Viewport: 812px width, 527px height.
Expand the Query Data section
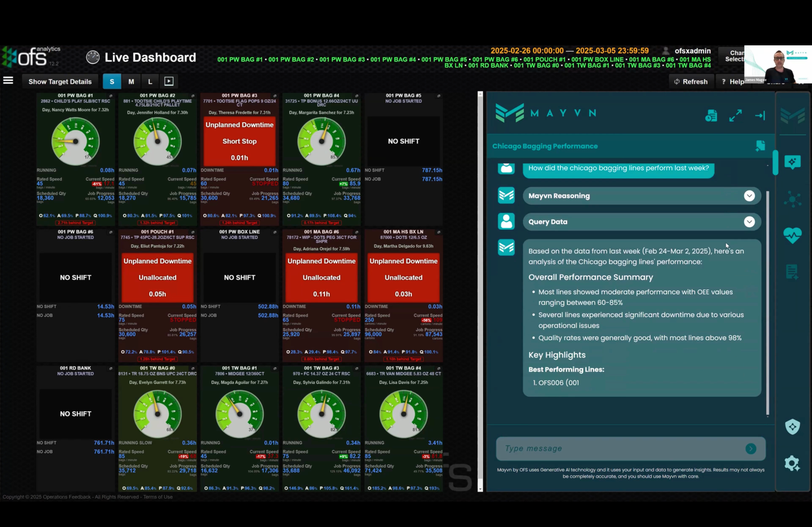click(x=749, y=222)
